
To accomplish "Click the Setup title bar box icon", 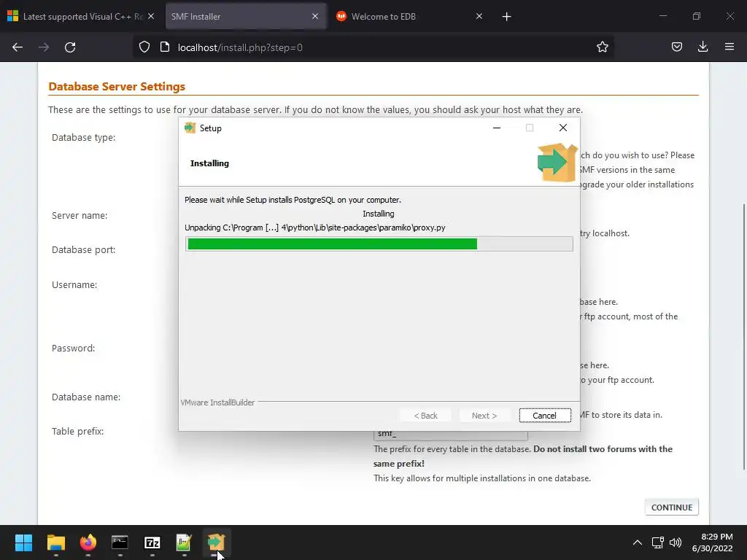I will (x=190, y=128).
